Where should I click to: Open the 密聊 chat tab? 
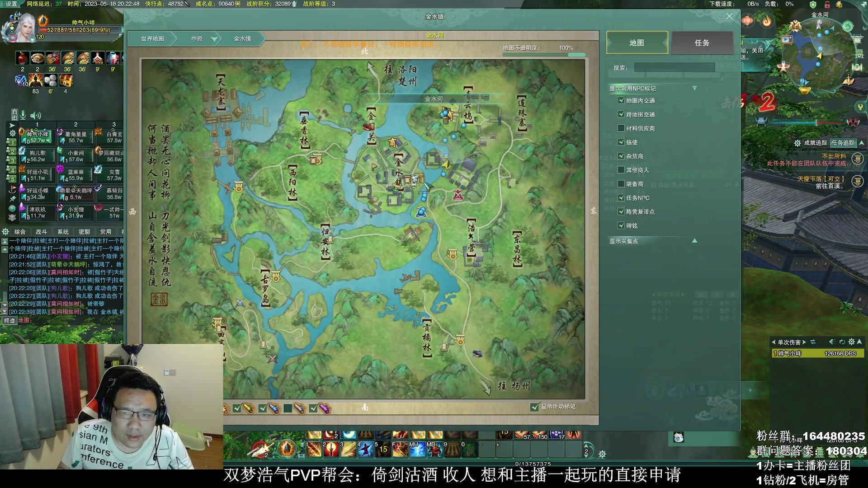pos(84,231)
